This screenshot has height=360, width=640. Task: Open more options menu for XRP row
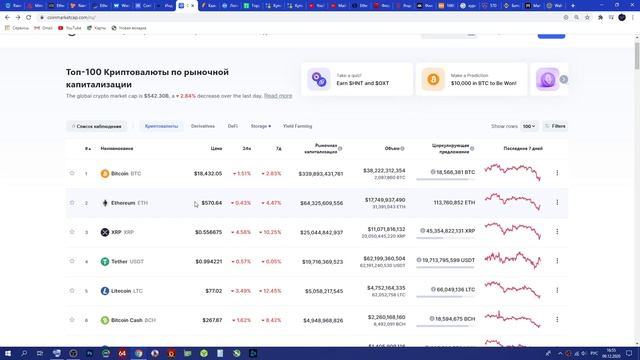(557, 231)
